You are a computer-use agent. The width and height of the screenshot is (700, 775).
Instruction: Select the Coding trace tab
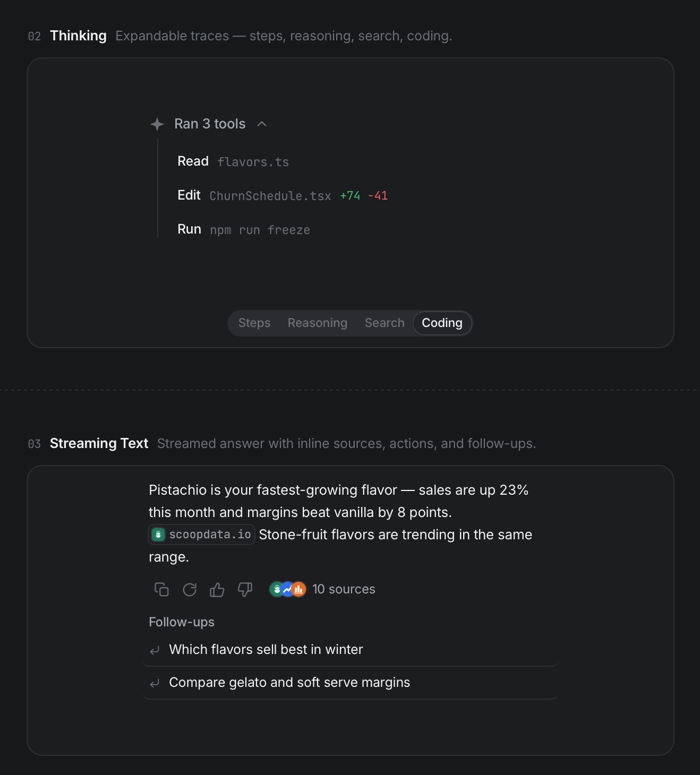tap(442, 323)
